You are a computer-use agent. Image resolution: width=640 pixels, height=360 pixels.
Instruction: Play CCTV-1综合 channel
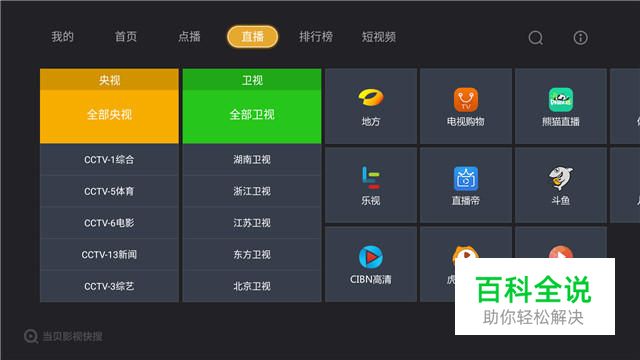(x=109, y=160)
